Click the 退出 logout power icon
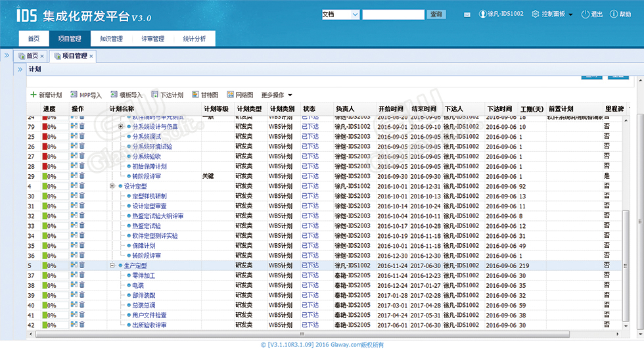The height and width of the screenshot is (349, 644). tap(586, 14)
